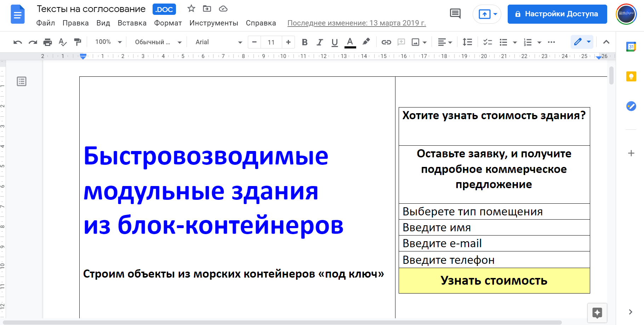Increase font size with plus button

coord(288,42)
